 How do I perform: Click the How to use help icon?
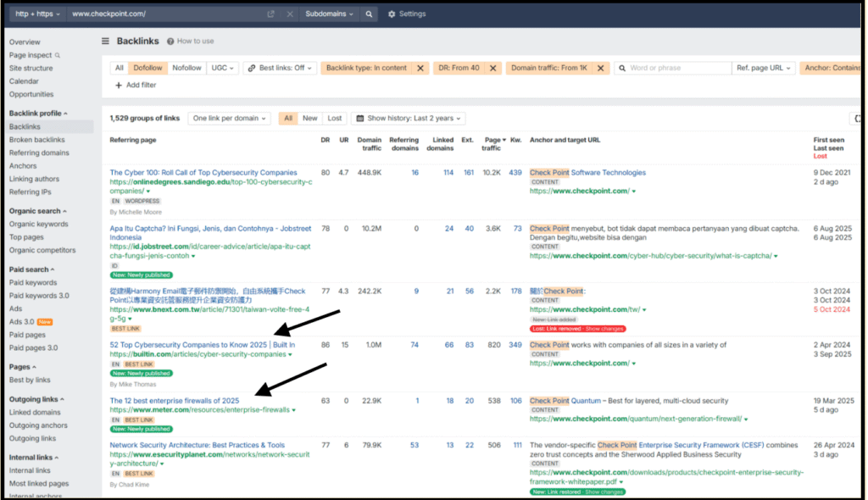point(171,41)
